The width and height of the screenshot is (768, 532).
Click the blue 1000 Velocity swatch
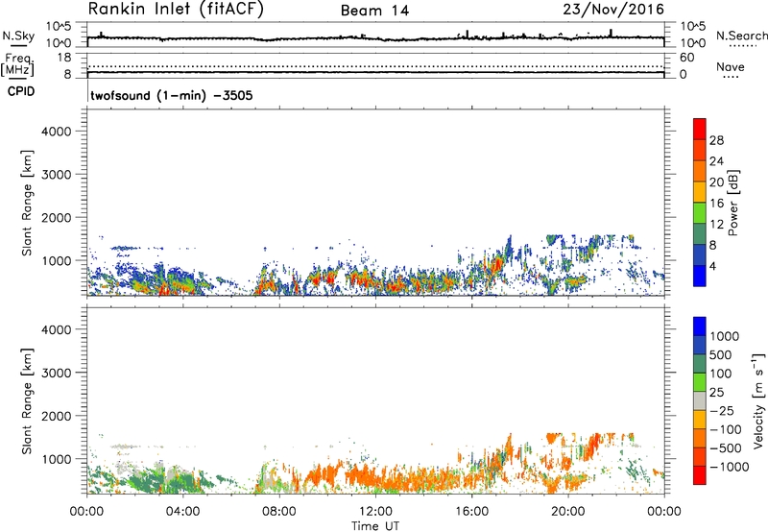tap(700, 326)
